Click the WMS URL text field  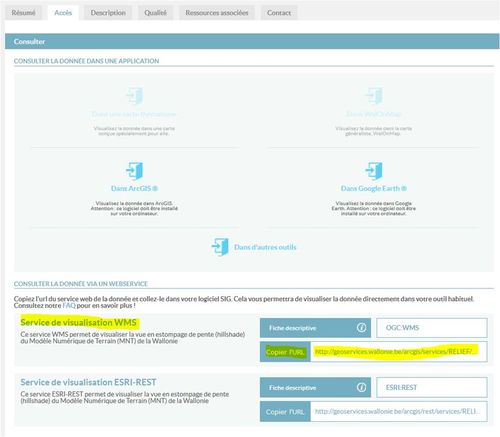pos(399,352)
